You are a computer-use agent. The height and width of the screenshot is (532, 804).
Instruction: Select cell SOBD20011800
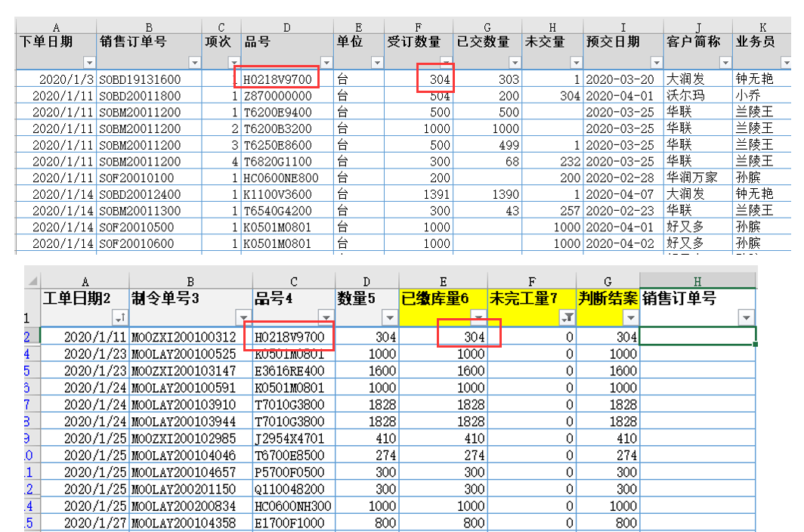tap(149, 95)
